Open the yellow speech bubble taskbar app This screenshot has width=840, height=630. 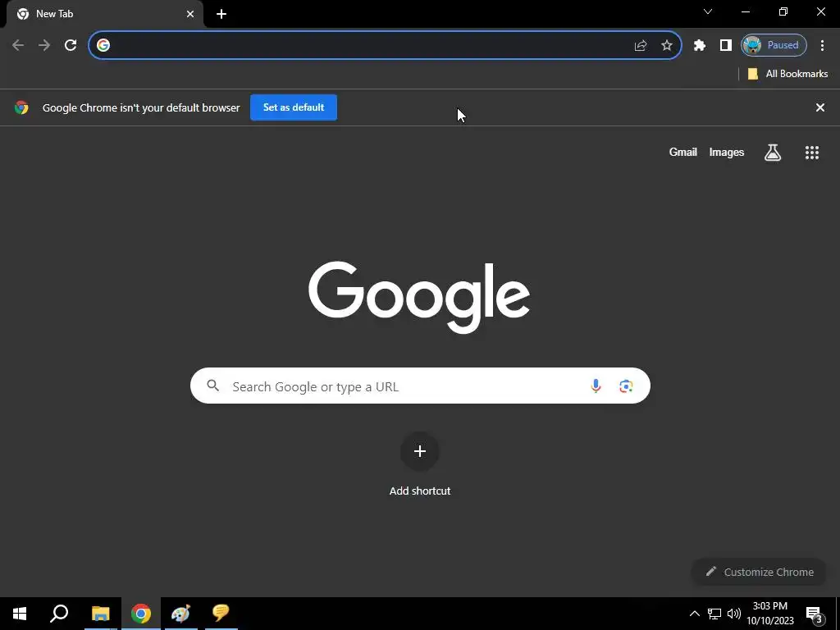[x=221, y=614]
